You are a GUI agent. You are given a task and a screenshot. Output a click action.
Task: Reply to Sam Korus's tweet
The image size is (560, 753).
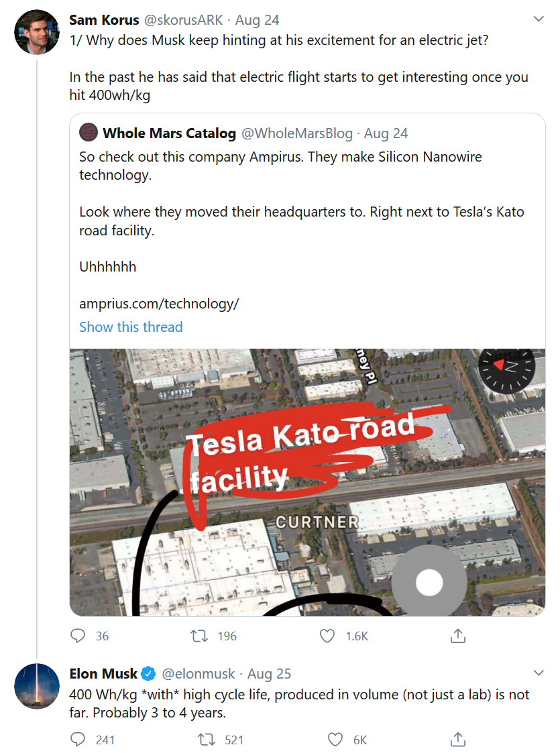78,636
